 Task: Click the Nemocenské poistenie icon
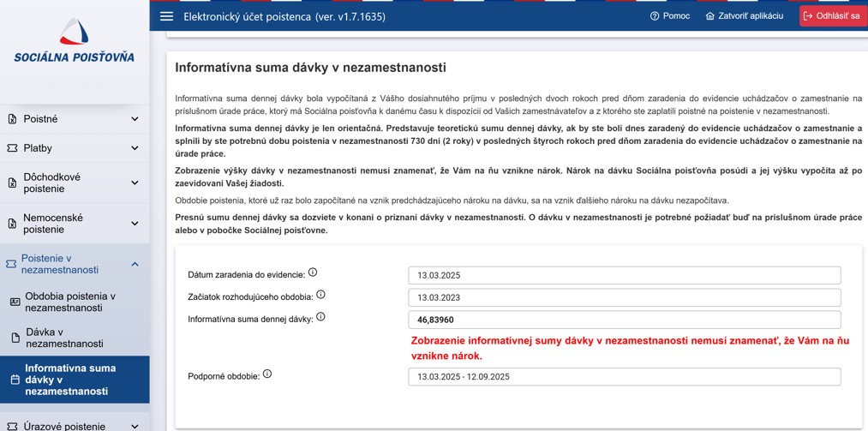[x=12, y=224]
